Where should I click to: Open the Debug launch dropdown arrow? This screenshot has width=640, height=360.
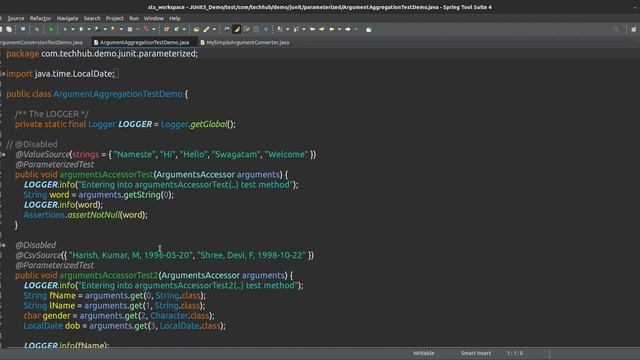[x=73, y=29]
